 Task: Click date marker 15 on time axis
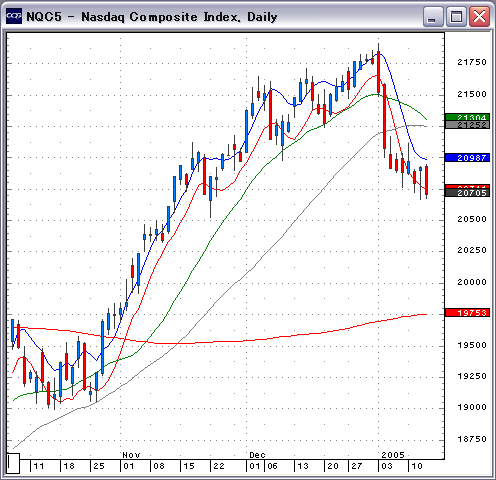(x=189, y=466)
